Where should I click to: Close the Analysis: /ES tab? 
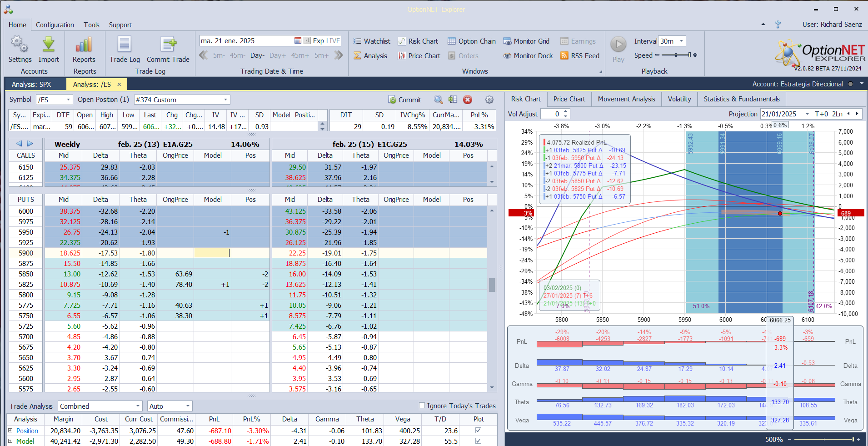click(x=119, y=84)
